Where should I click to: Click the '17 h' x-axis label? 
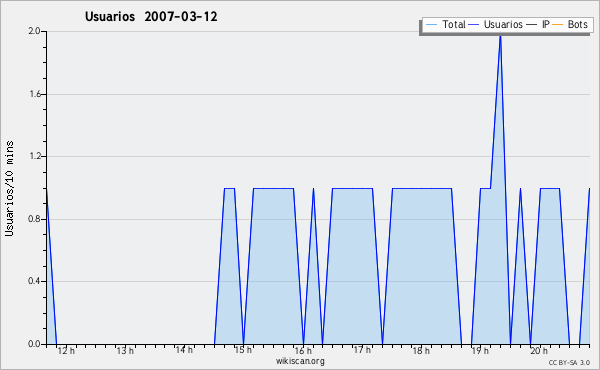click(362, 350)
